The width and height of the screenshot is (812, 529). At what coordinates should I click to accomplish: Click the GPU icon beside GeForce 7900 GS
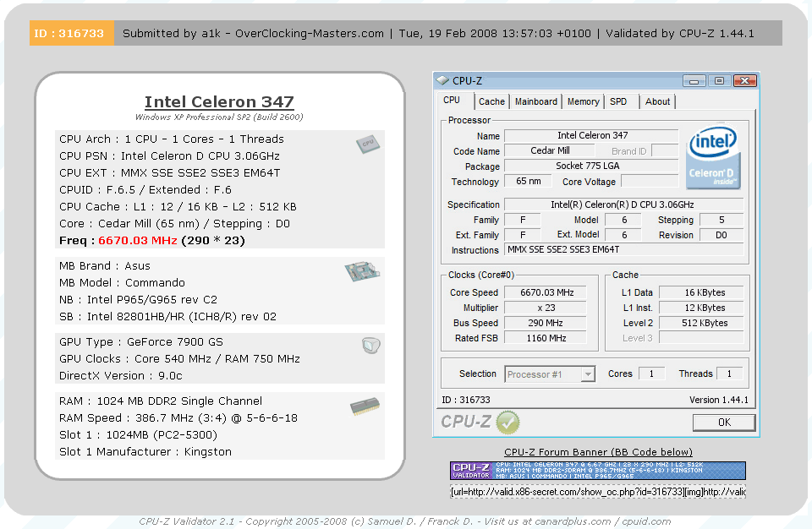370,346
